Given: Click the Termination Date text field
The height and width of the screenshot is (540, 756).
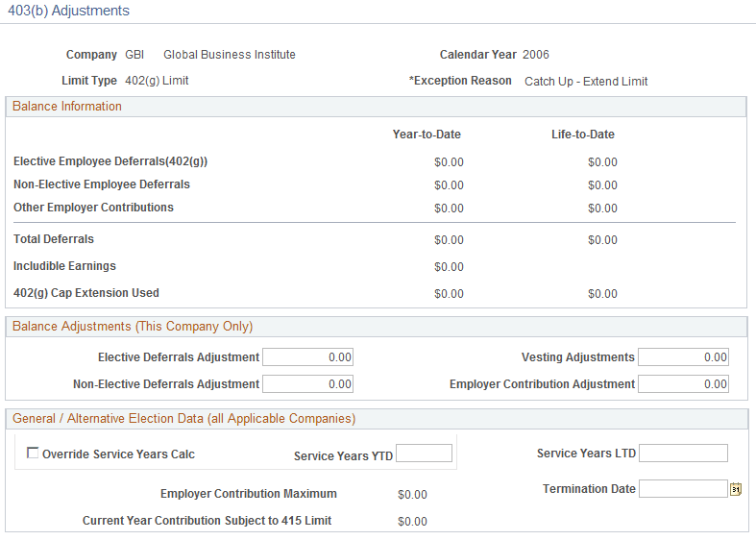Looking at the screenshot, I should click(x=683, y=489).
